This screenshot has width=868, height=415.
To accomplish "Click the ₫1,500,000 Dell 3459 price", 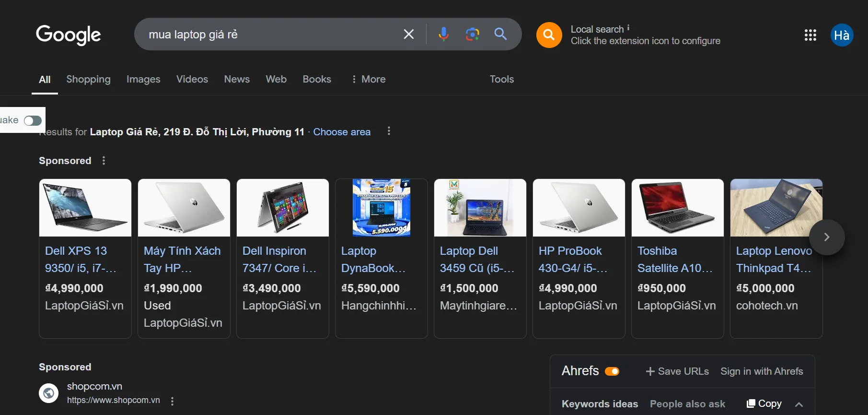I will point(469,288).
